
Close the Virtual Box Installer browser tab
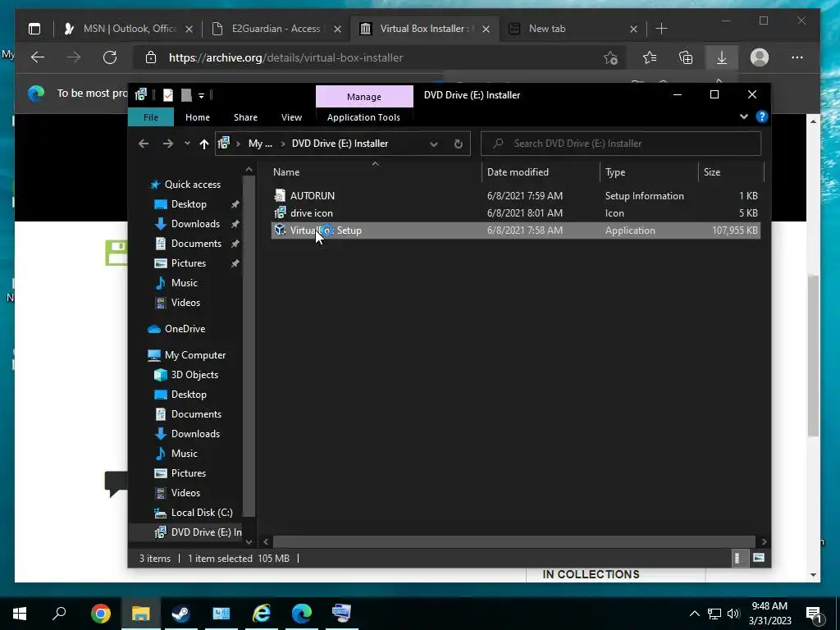[486, 29]
